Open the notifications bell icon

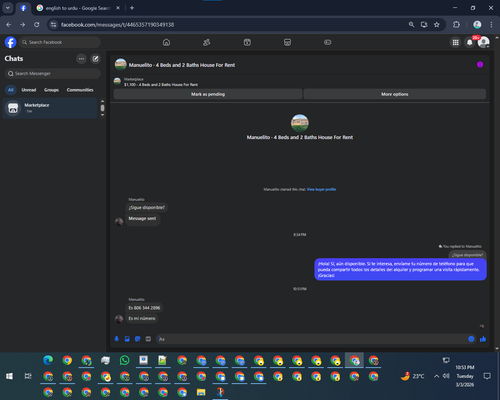tap(470, 42)
